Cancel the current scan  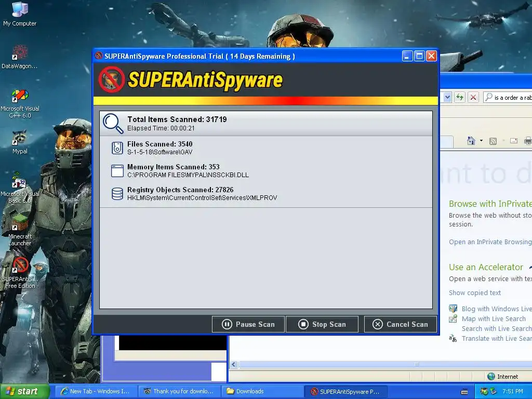click(400, 324)
